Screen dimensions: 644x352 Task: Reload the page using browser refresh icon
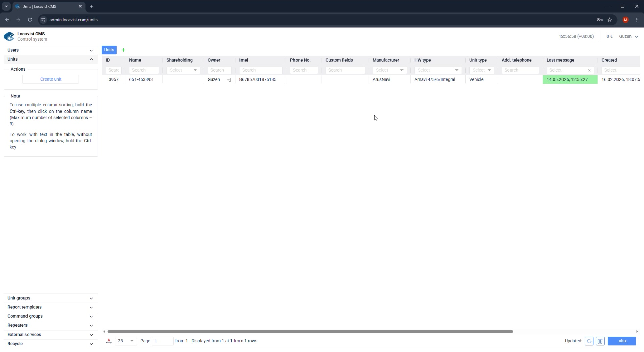pos(30,20)
